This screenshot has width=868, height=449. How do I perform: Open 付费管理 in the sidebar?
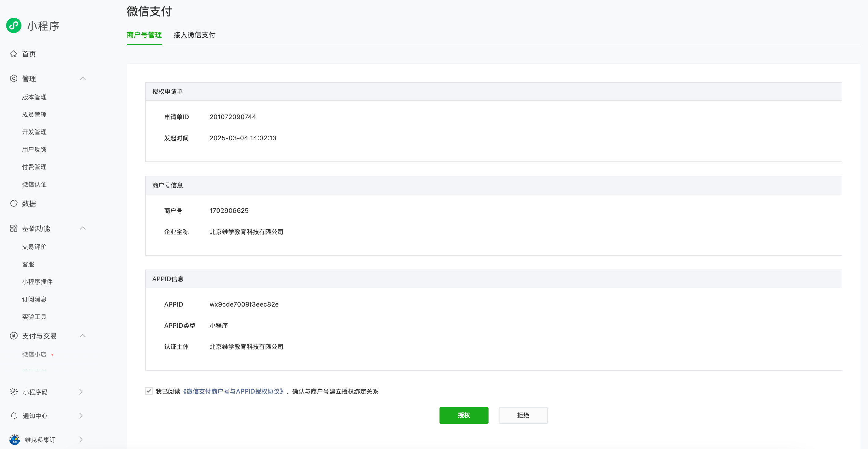coord(34,167)
